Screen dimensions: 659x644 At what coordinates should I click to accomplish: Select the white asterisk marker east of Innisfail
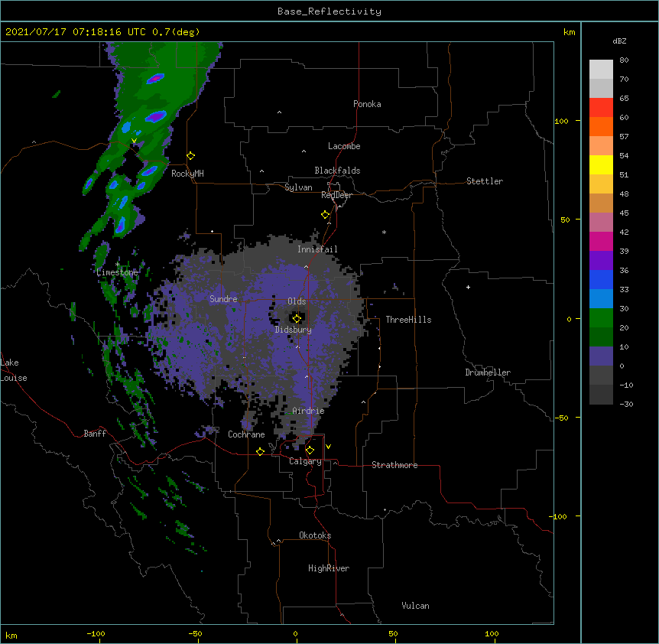pyautogui.click(x=384, y=232)
